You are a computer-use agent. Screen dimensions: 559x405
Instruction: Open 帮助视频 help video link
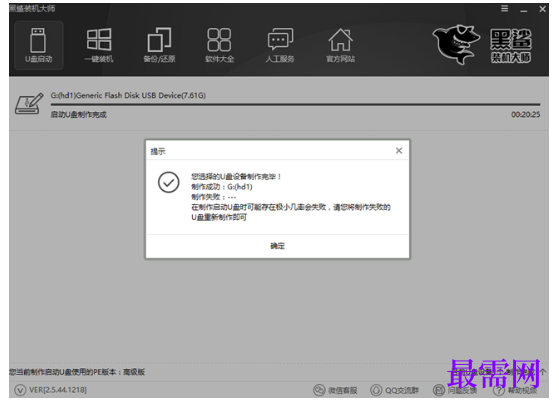(515, 390)
